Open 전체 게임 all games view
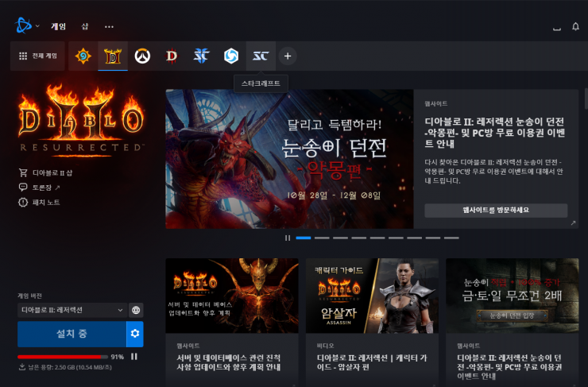 coord(38,56)
